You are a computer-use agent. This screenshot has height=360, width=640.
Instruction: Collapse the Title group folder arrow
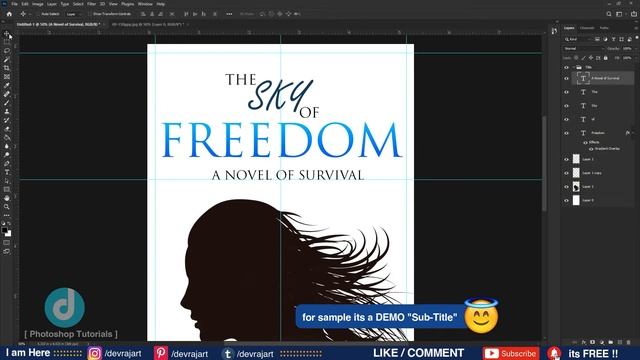tap(573, 67)
